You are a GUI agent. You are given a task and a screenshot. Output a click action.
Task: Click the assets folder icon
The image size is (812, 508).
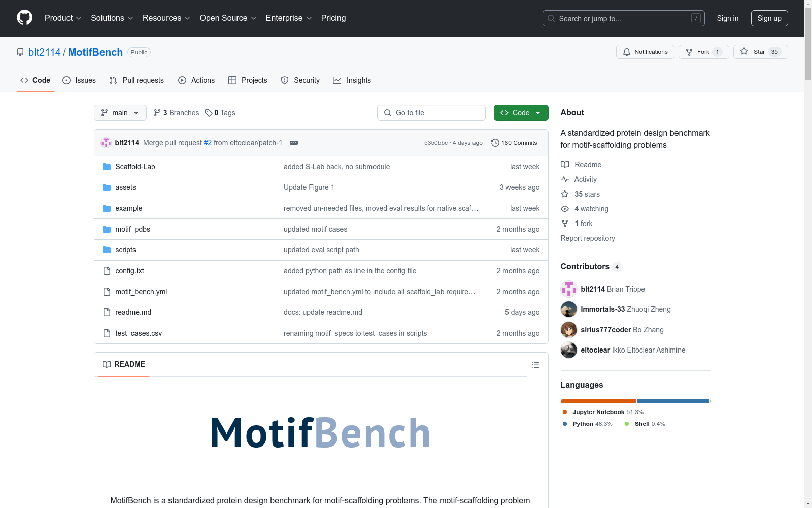107,187
